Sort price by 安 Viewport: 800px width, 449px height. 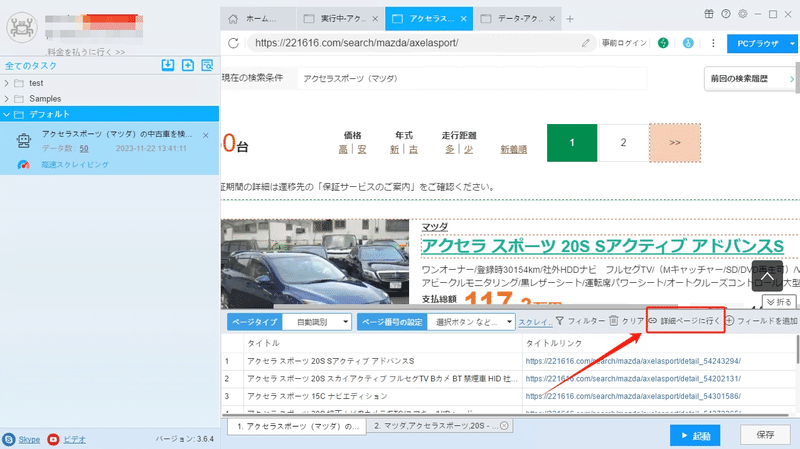click(x=362, y=149)
